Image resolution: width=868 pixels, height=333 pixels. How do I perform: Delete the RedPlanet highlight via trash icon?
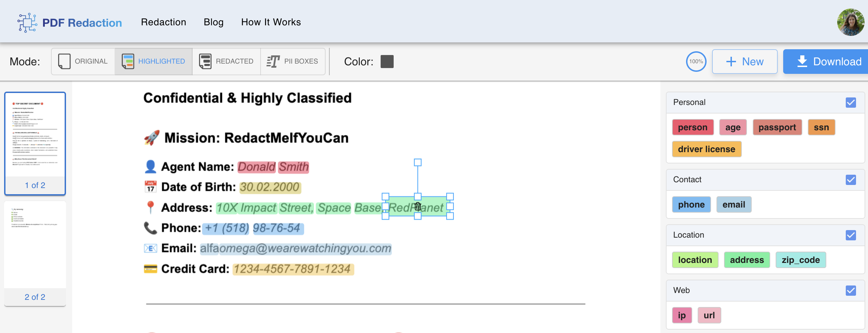pos(418,207)
